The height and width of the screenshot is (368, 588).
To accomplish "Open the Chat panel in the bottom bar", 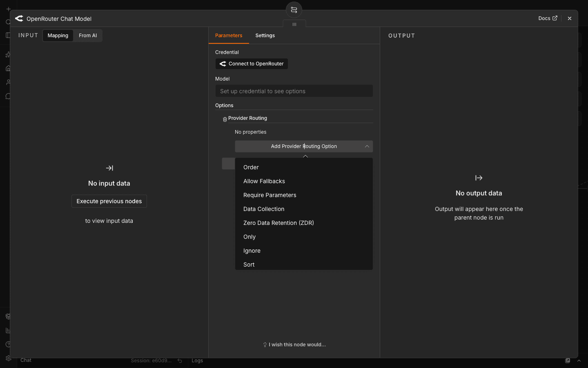I will coord(26,360).
